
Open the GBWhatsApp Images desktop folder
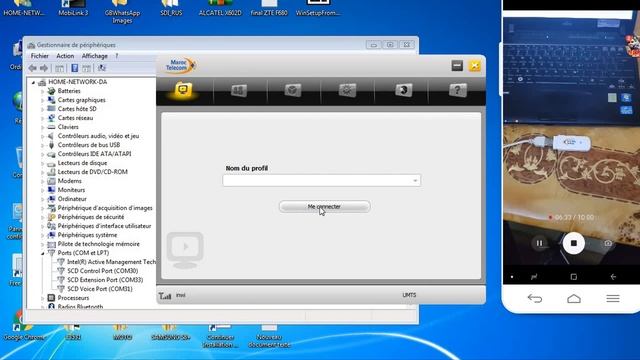point(122,11)
